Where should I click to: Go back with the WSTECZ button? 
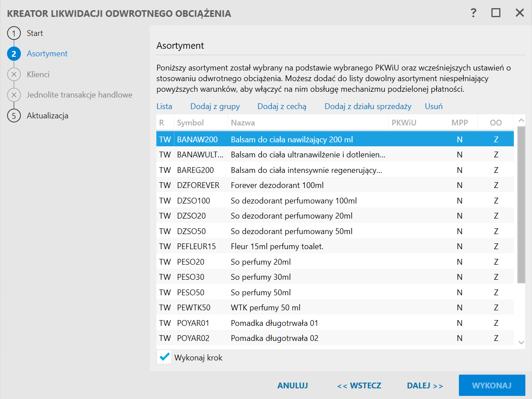click(x=359, y=386)
